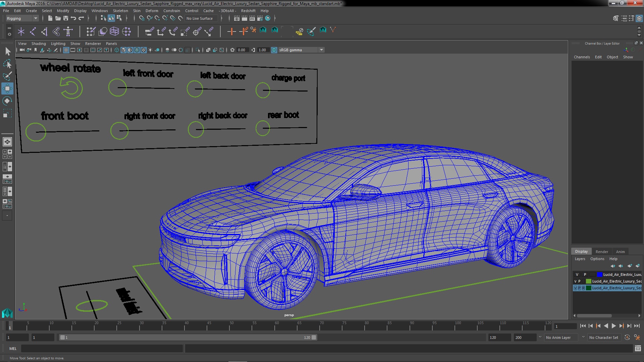
Task: Click the IPR render icon
Action: click(x=252, y=18)
